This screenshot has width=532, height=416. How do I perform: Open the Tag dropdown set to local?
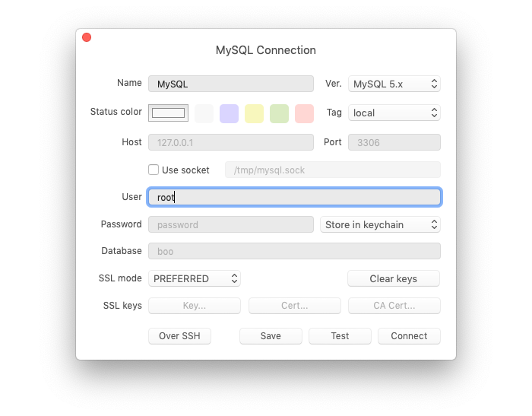point(394,113)
